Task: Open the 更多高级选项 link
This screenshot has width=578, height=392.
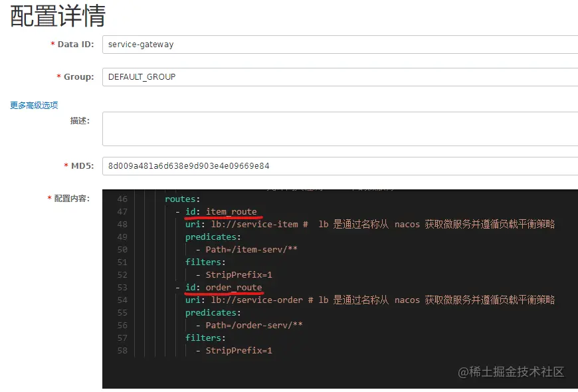Action: pos(34,106)
